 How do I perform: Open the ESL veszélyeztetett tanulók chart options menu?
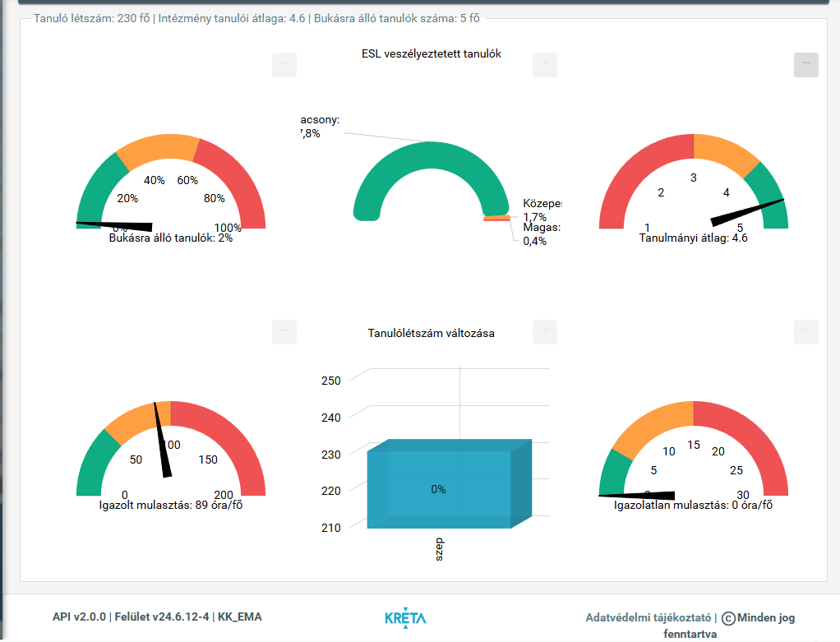click(544, 64)
